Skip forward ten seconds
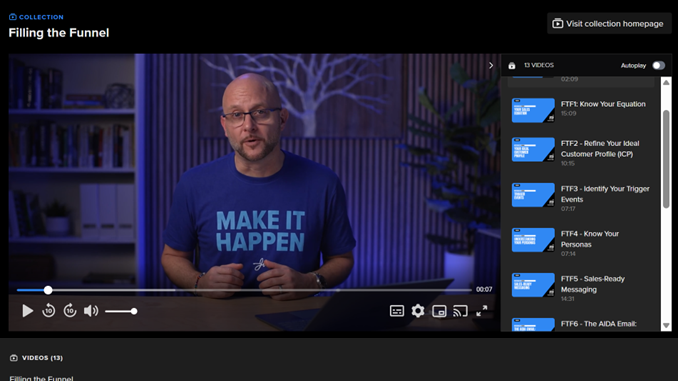The image size is (678, 381). pos(70,311)
